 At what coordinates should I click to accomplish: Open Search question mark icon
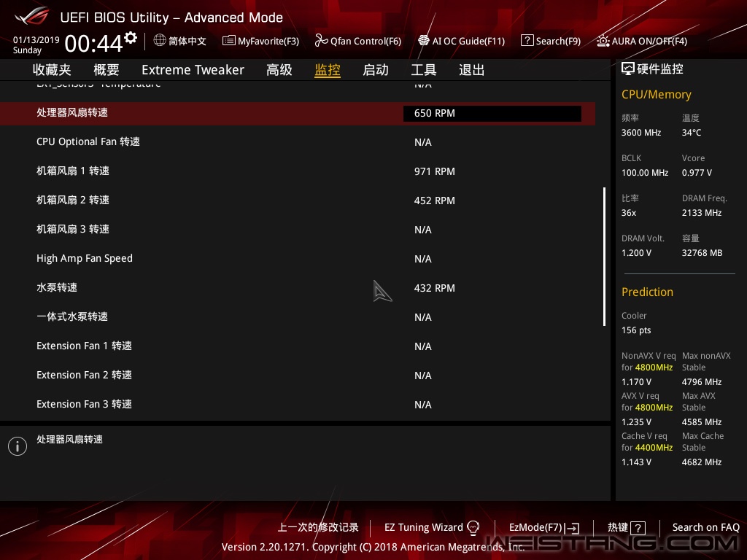[527, 41]
